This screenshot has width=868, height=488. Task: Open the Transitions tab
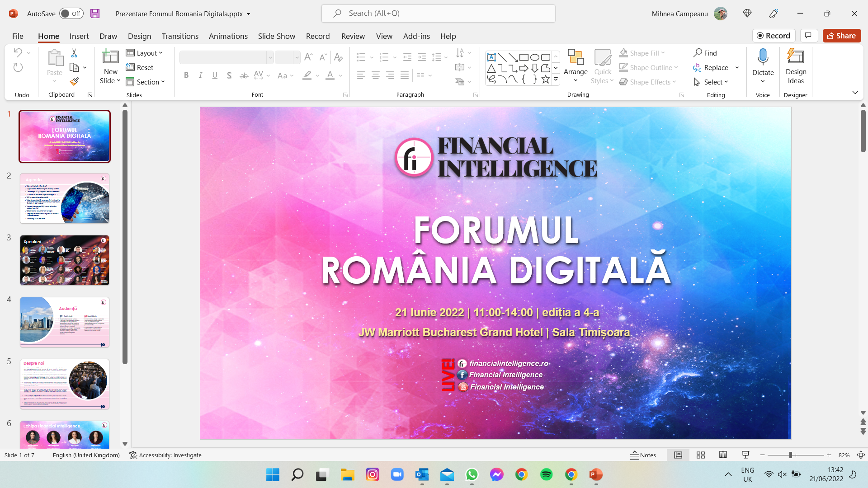(x=180, y=36)
